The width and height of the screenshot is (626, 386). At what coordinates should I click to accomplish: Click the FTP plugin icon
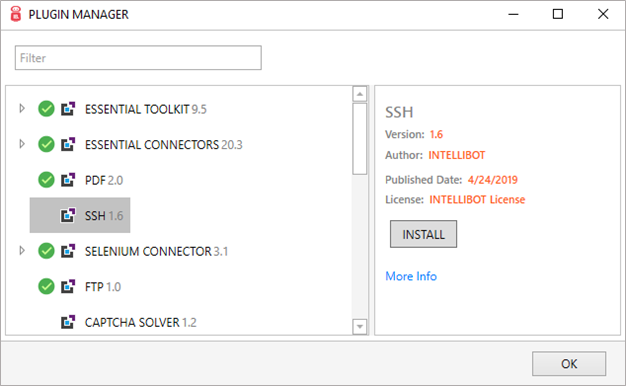coord(68,286)
